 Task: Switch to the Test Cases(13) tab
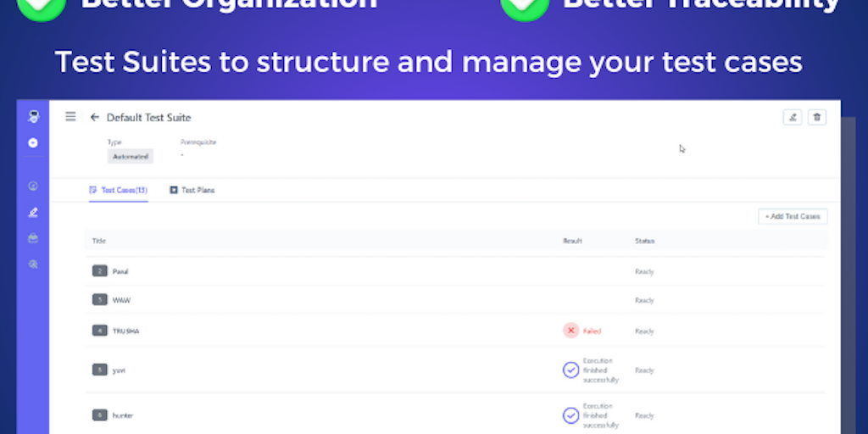[119, 191]
